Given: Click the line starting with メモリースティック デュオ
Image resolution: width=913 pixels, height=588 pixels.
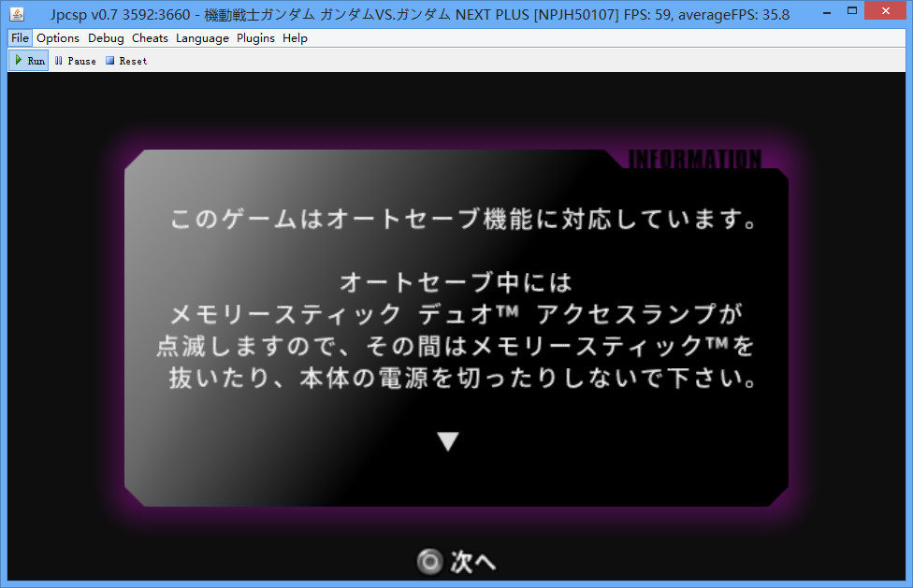Looking at the screenshot, I should [456, 314].
